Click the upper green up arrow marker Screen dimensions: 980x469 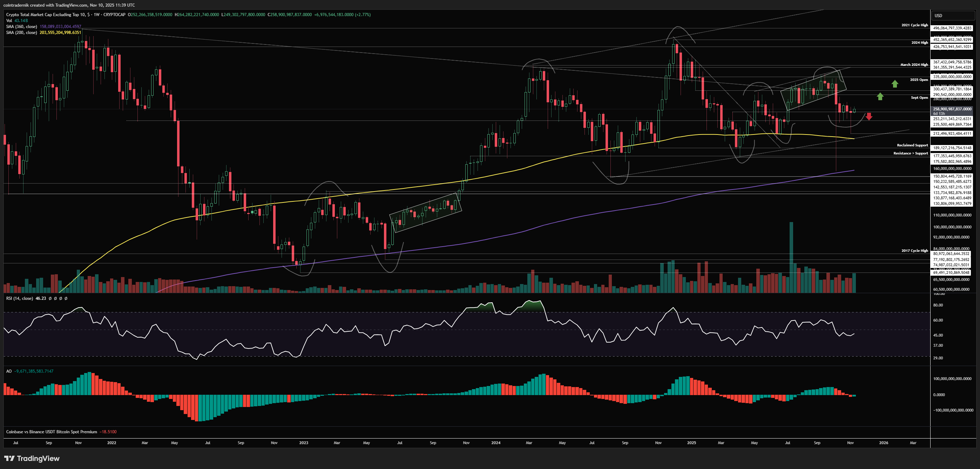(895, 84)
